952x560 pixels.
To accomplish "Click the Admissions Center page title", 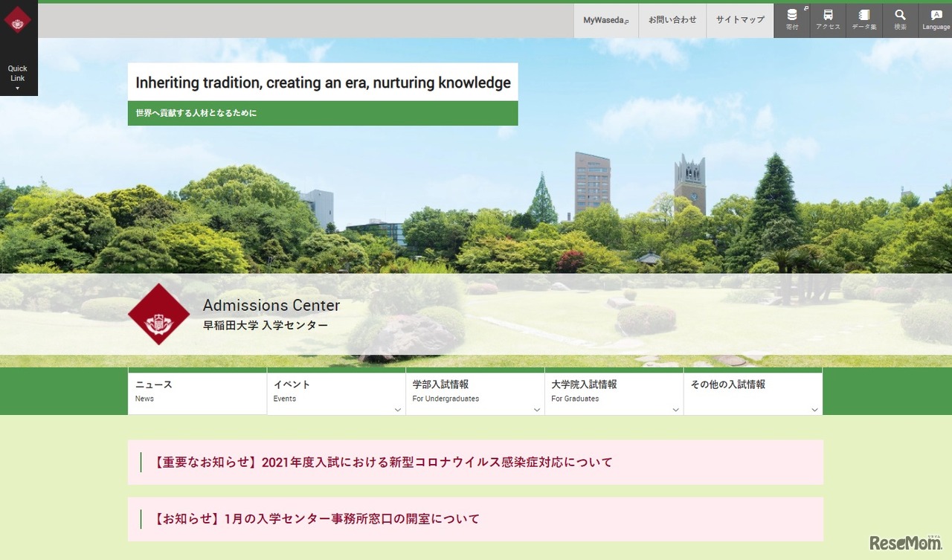I will tap(271, 305).
